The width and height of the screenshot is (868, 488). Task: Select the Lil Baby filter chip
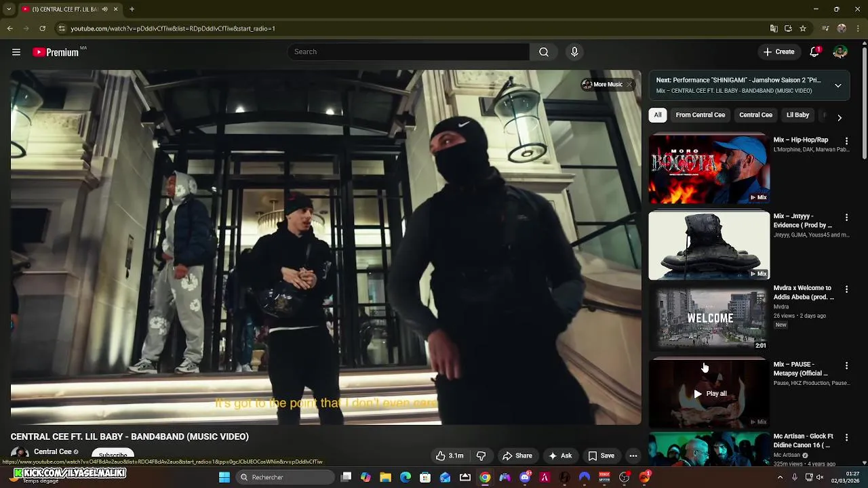pos(797,115)
